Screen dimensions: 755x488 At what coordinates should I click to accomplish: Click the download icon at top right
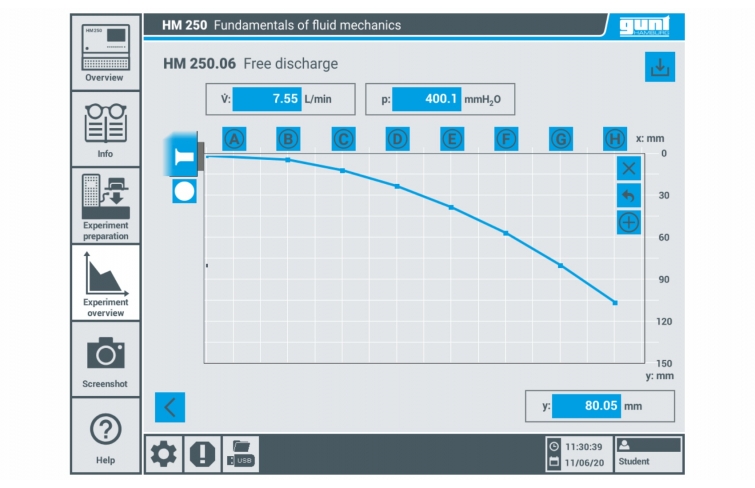[659, 67]
